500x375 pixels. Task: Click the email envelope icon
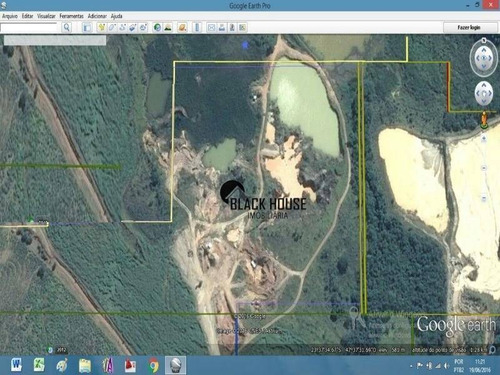coord(211,27)
